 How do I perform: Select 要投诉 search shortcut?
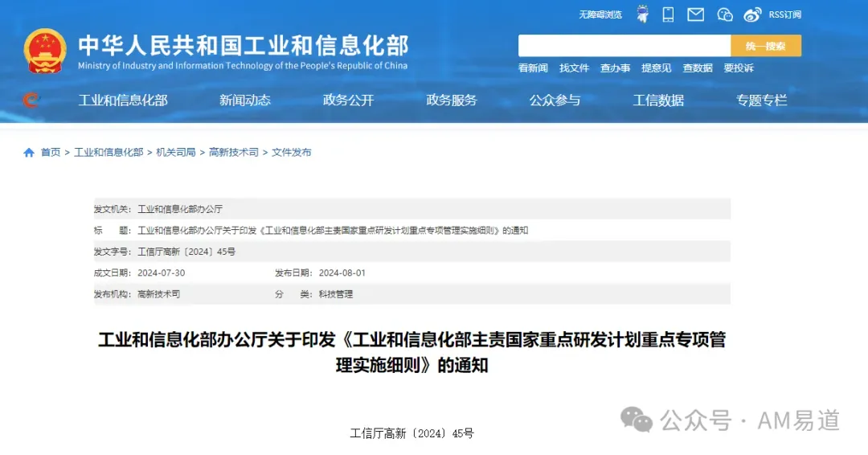(x=739, y=68)
